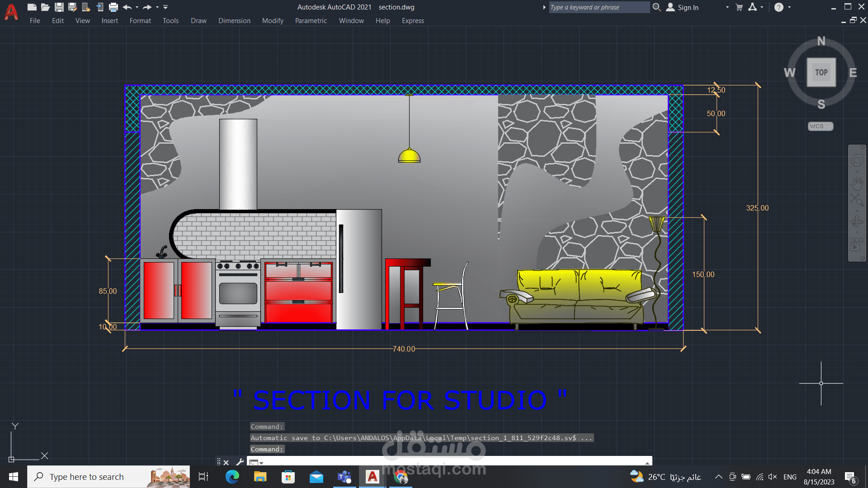Open the Tools menu
This screenshot has height=488, width=868.
click(171, 21)
